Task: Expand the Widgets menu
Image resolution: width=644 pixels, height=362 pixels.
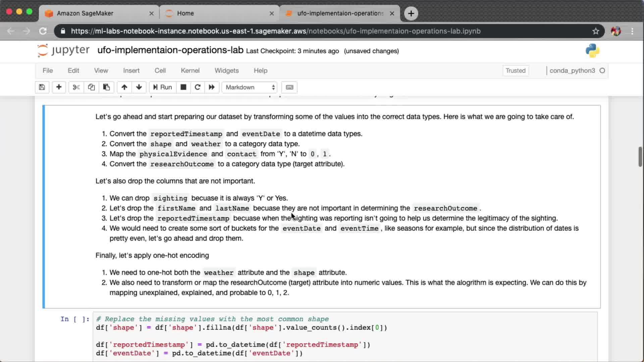Action: click(226, 70)
